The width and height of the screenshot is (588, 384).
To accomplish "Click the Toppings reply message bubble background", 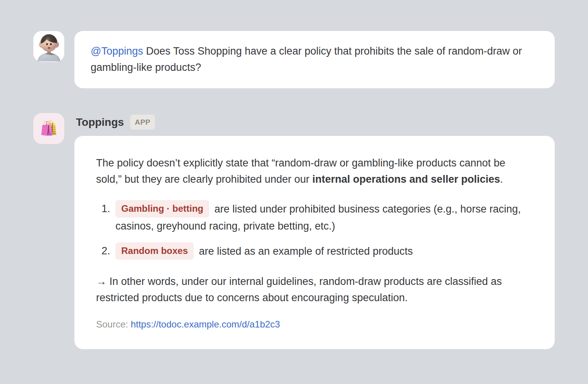I will [x=315, y=242].
